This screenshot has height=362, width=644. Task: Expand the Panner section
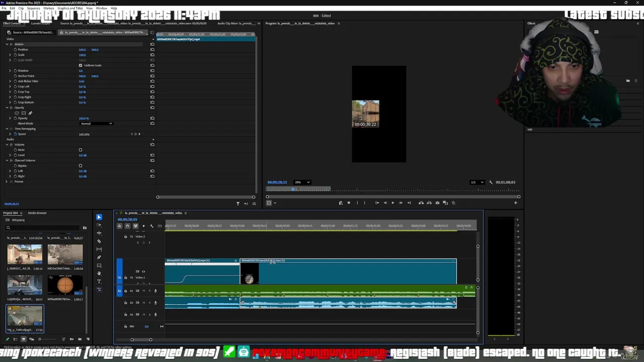click(x=7, y=182)
